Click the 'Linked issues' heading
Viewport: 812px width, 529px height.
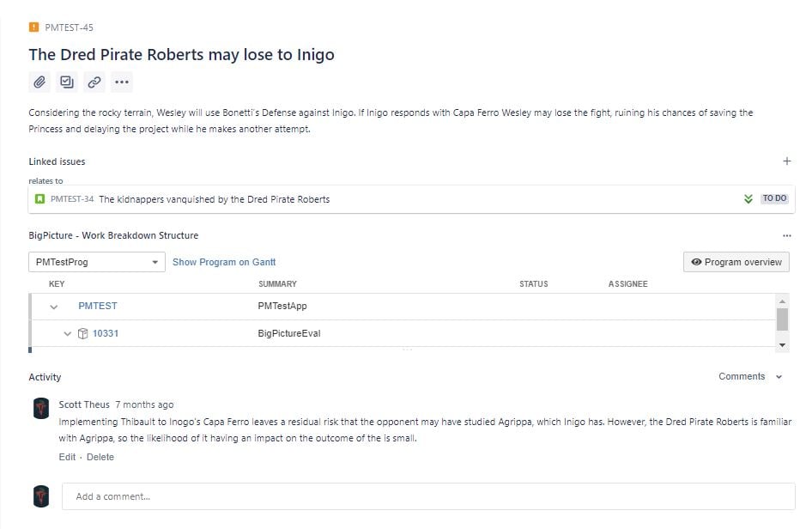[57, 161]
